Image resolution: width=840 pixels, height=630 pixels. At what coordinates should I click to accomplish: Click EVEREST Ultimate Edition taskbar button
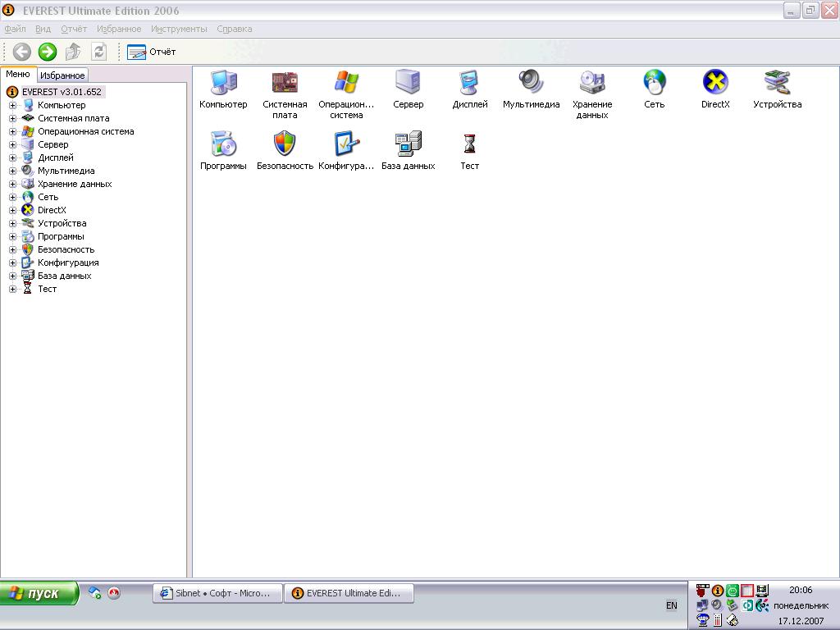349,593
